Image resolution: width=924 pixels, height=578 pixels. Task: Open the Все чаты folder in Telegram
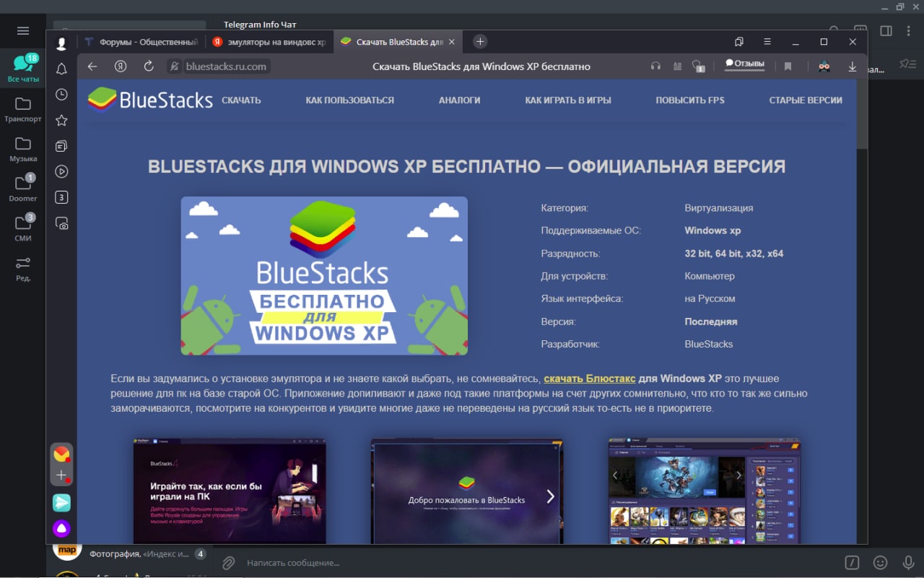coord(23,68)
